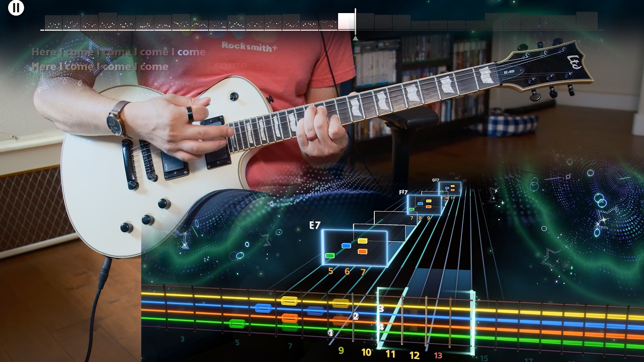The height and width of the screenshot is (362, 644).
Task: Click finger marker 2 on the blue string
Action: 356,316
